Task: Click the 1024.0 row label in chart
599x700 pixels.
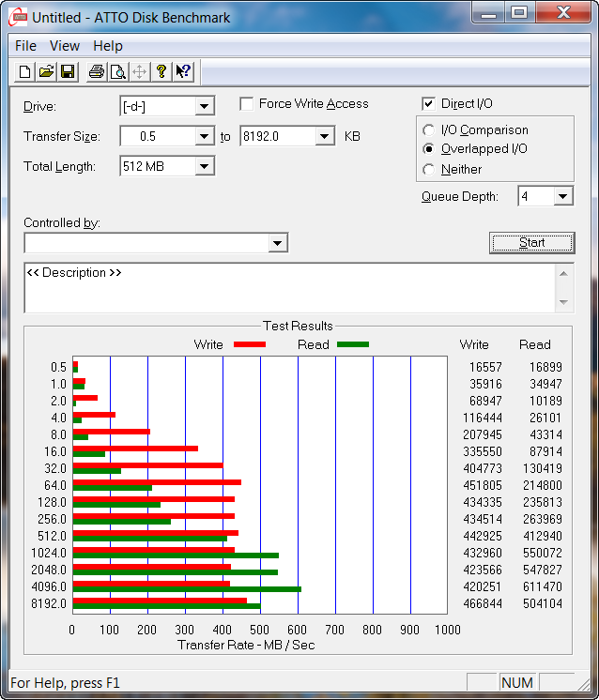Action: [x=49, y=553]
